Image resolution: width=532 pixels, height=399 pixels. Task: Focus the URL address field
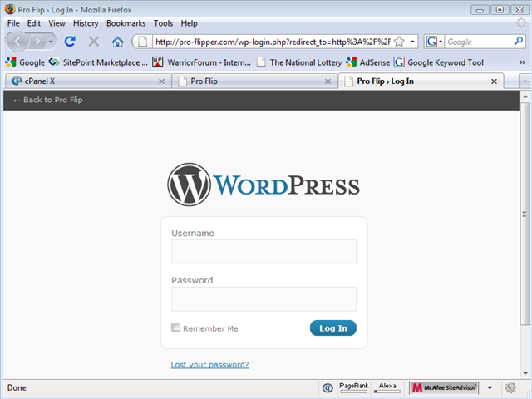point(273,42)
